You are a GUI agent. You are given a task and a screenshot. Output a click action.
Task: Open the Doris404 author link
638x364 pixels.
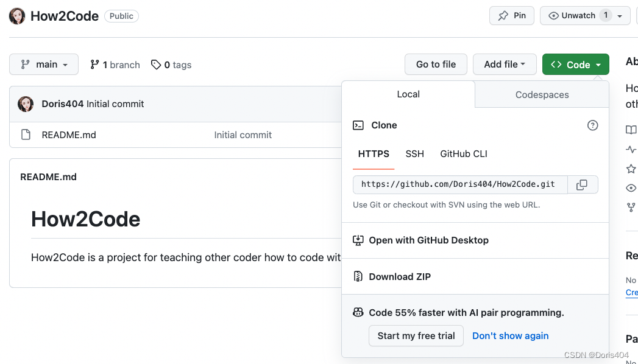tap(63, 104)
